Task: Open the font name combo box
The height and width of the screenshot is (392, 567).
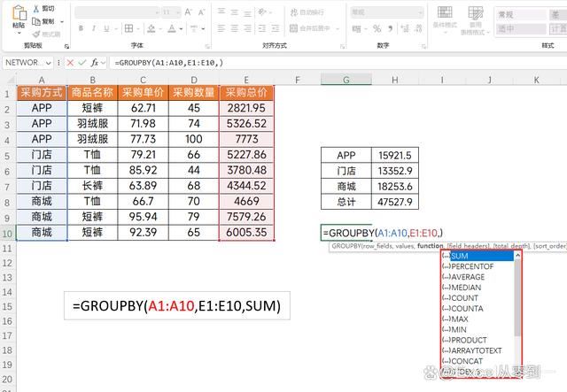Action: pyautogui.click(x=117, y=12)
